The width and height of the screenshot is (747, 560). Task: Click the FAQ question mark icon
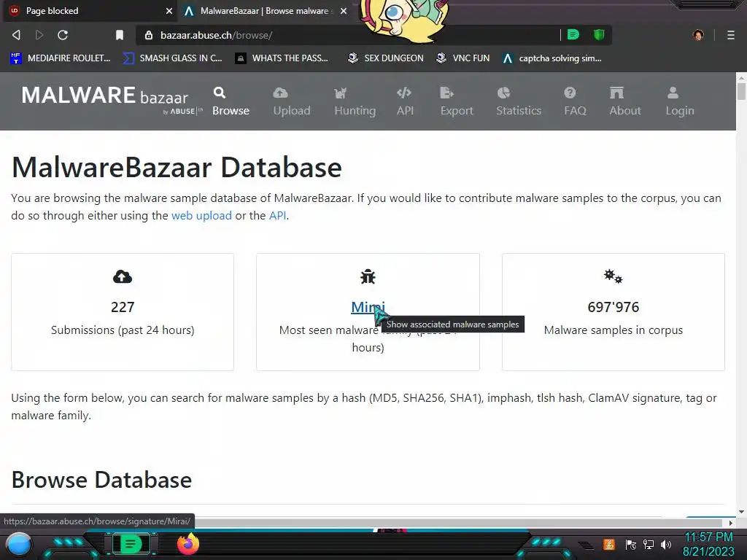click(x=570, y=93)
